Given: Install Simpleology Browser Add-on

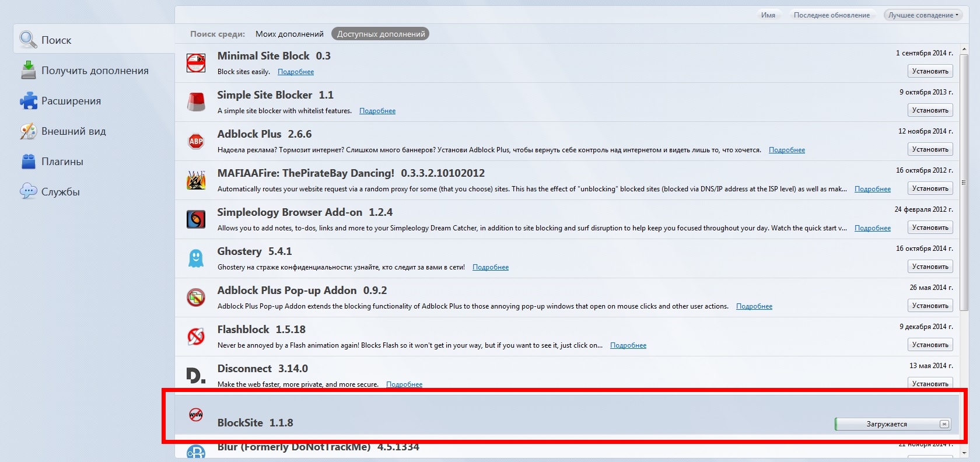Looking at the screenshot, I should click(930, 228).
